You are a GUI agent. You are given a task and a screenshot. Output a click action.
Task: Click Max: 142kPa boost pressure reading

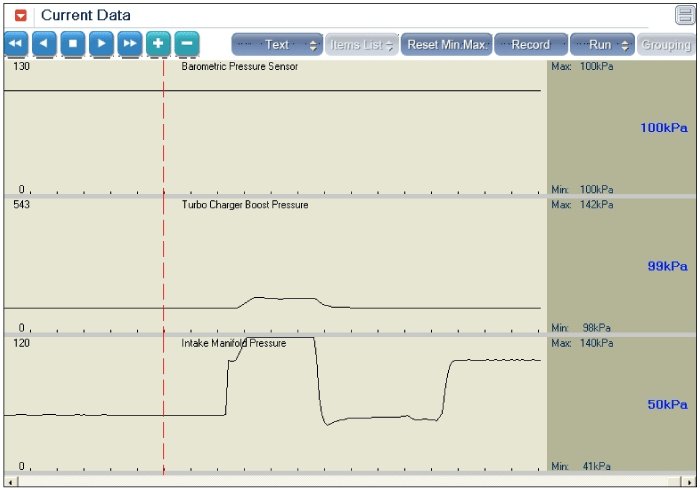point(582,205)
